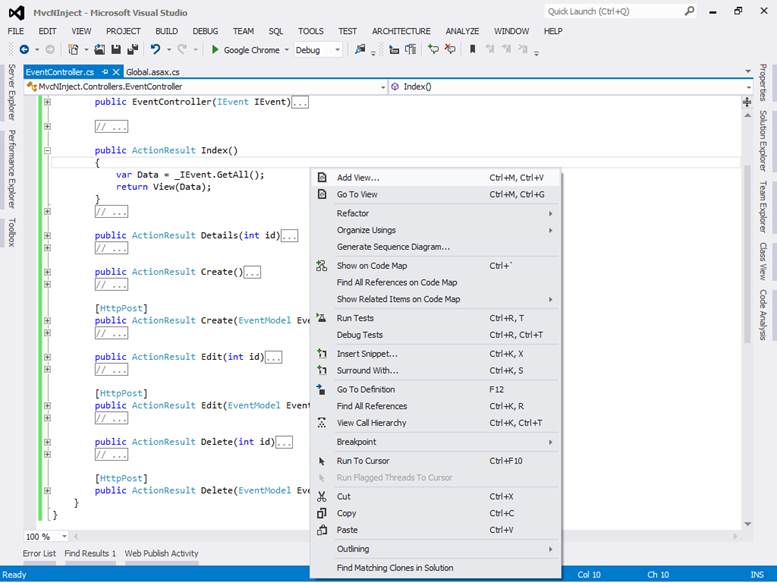Open the ARCHITECTURE menu

click(401, 31)
